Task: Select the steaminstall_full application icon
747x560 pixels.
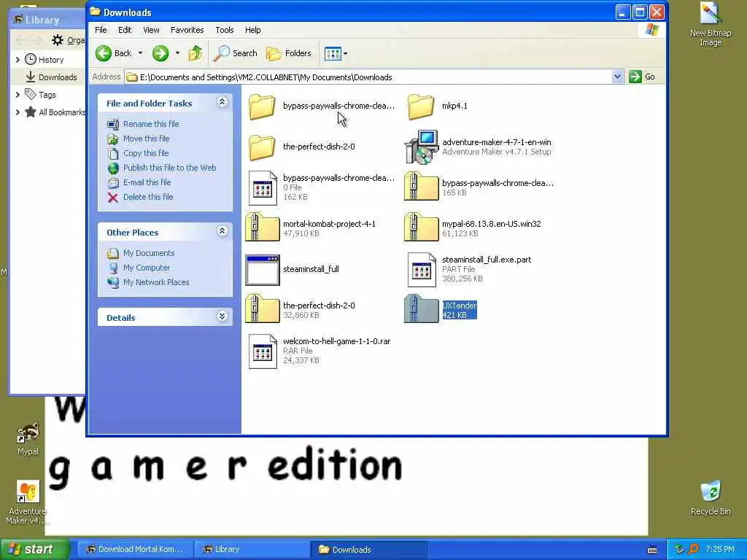Action: [x=263, y=270]
